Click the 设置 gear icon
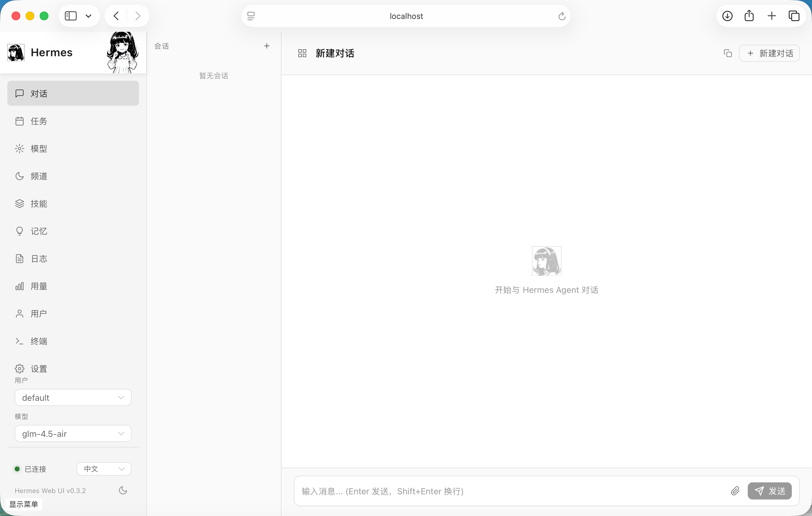This screenshot has width=812, height=516. pyautogui.click(x=20, y=368)
